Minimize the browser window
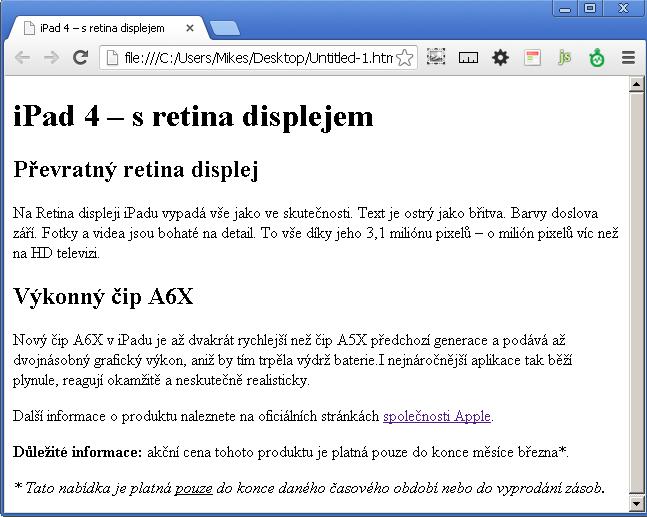 (565, 8)
